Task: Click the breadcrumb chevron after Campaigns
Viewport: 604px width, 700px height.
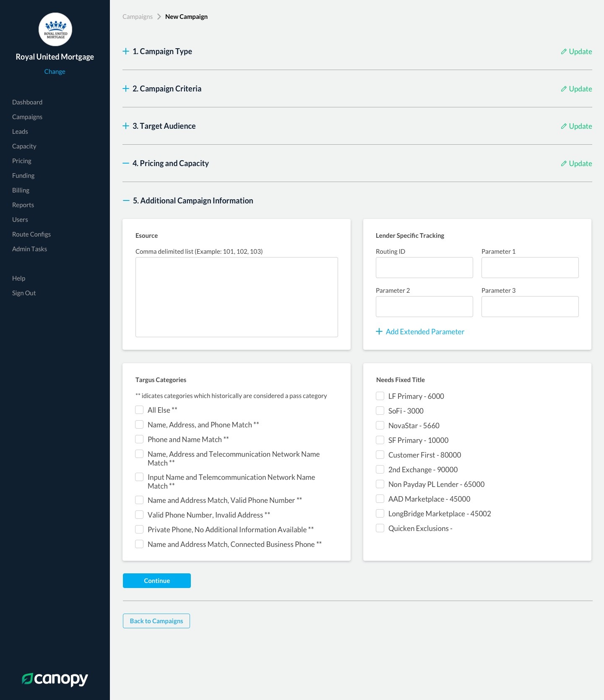Action: [159, 17]
